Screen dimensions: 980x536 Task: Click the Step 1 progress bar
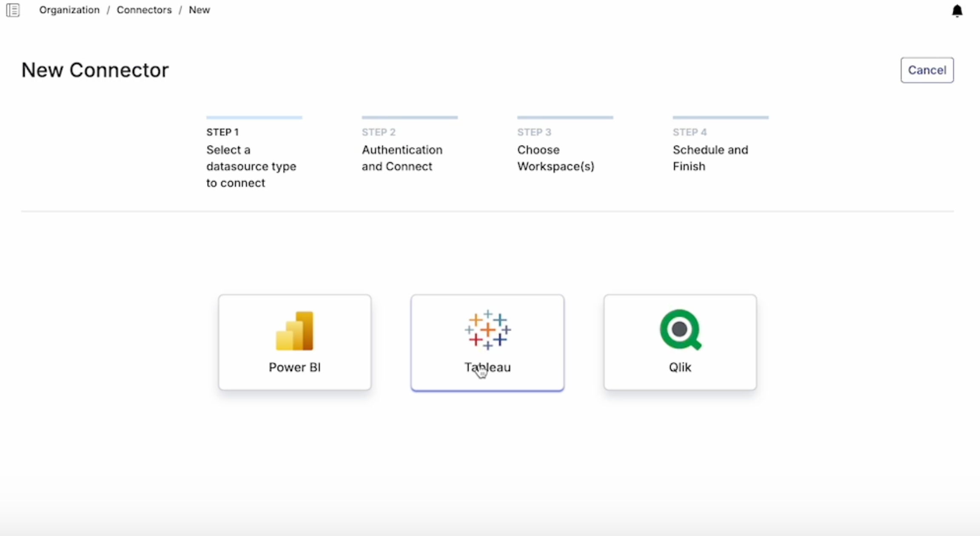point(254,117)
